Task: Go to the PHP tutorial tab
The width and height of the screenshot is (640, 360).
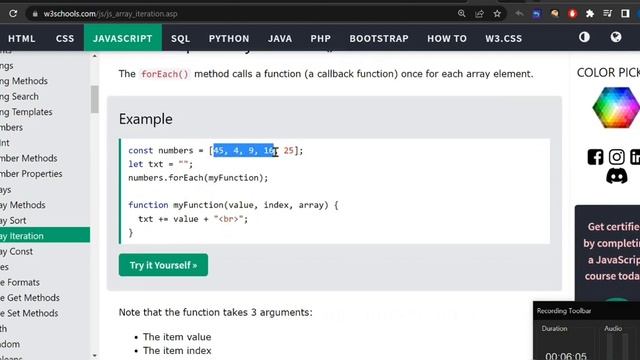Action: (x=320, y=38)
